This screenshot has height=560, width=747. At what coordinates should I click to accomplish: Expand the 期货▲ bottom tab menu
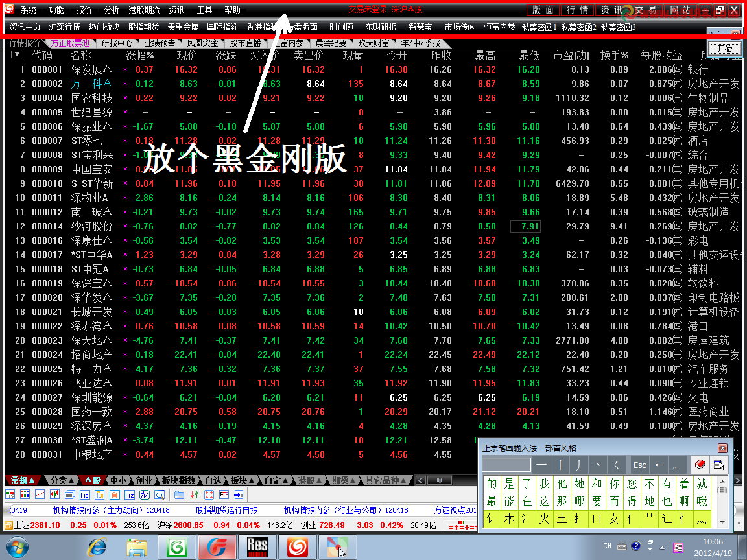point(343,480)
